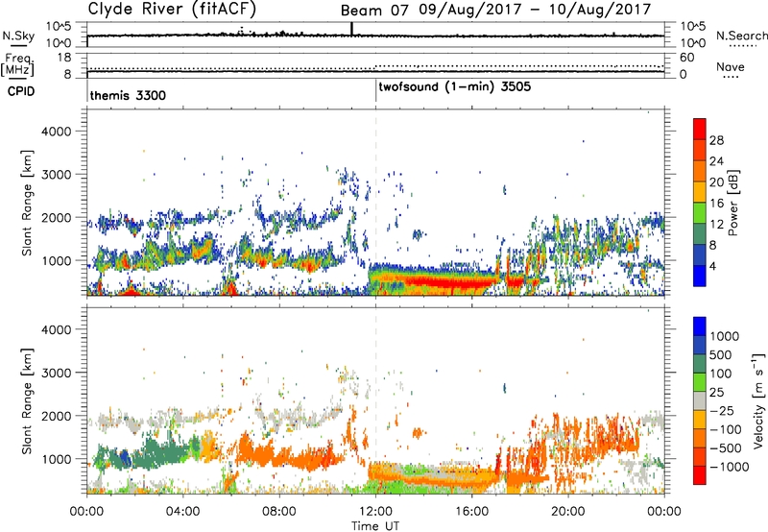Click the '20:00' time axis label
The width and height of the screenshot is (768, 532).
(568, 512)
